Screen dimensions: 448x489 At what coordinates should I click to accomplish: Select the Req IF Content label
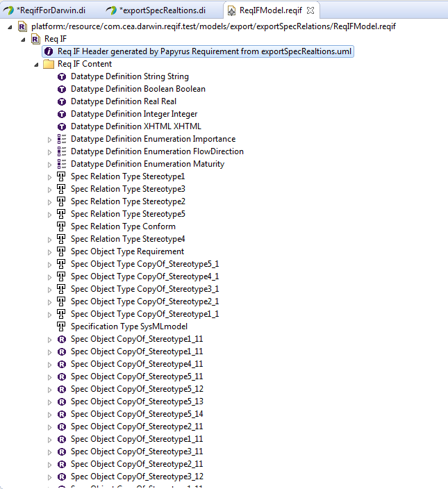click(85, 64)
